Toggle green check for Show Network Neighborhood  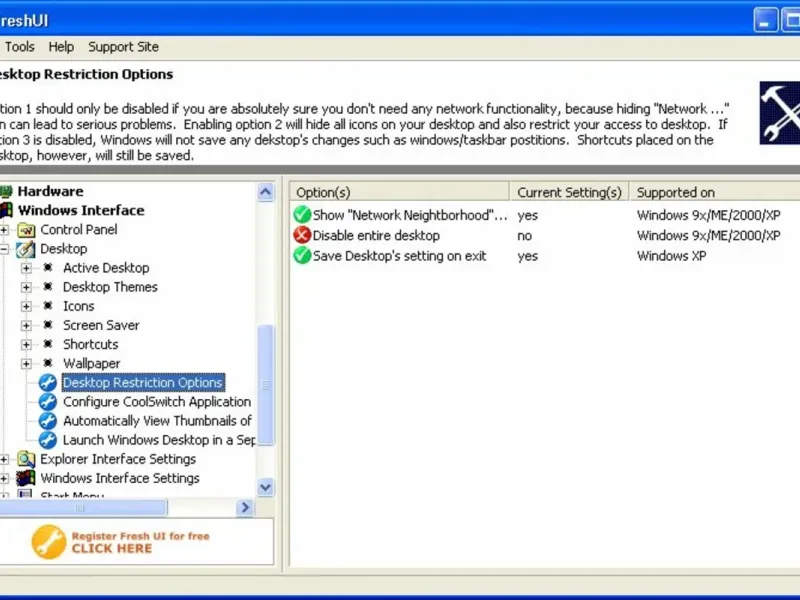[x=302, y=215]
